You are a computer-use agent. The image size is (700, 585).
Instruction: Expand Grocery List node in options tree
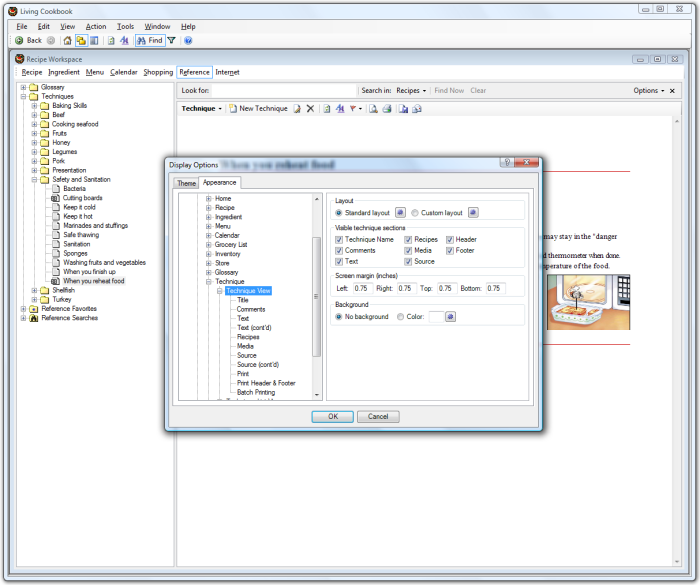click(208, 245)
